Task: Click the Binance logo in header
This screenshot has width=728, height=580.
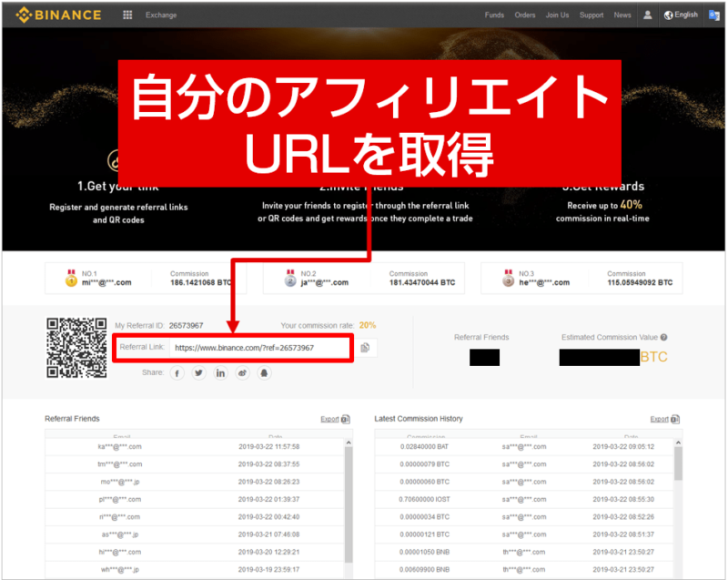Action: coord(58,15)
